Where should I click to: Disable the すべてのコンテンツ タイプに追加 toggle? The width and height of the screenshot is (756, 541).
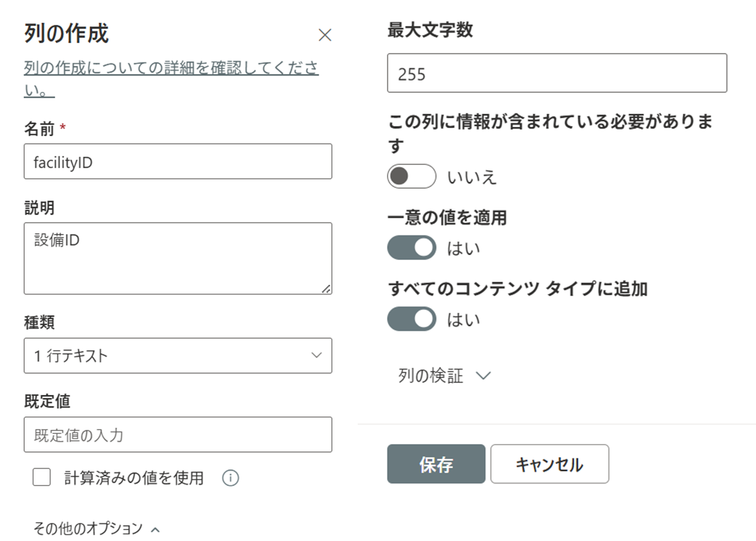(411, 319)
